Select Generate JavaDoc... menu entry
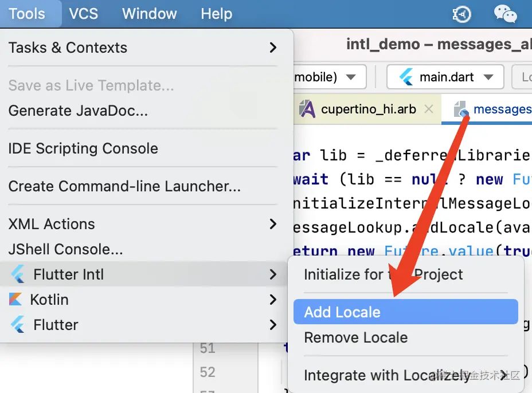The height and width of the screenshot is (393, 532). [78, 111]
